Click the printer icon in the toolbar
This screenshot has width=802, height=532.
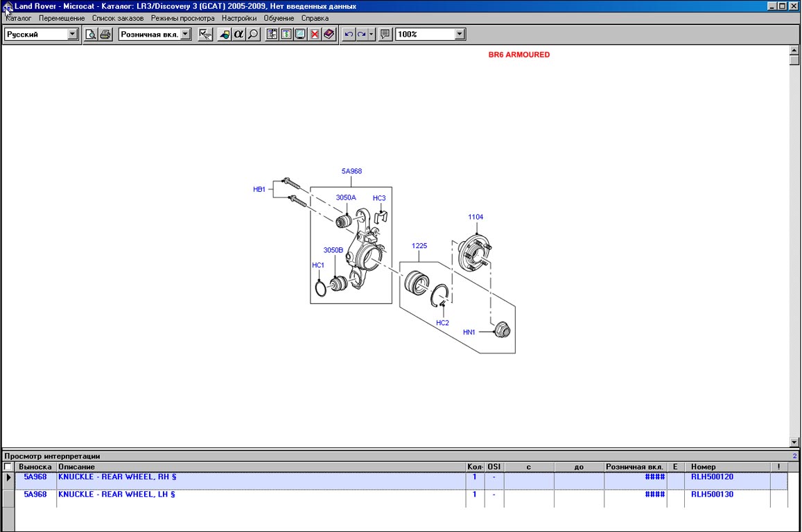click(x=105, y=34)
